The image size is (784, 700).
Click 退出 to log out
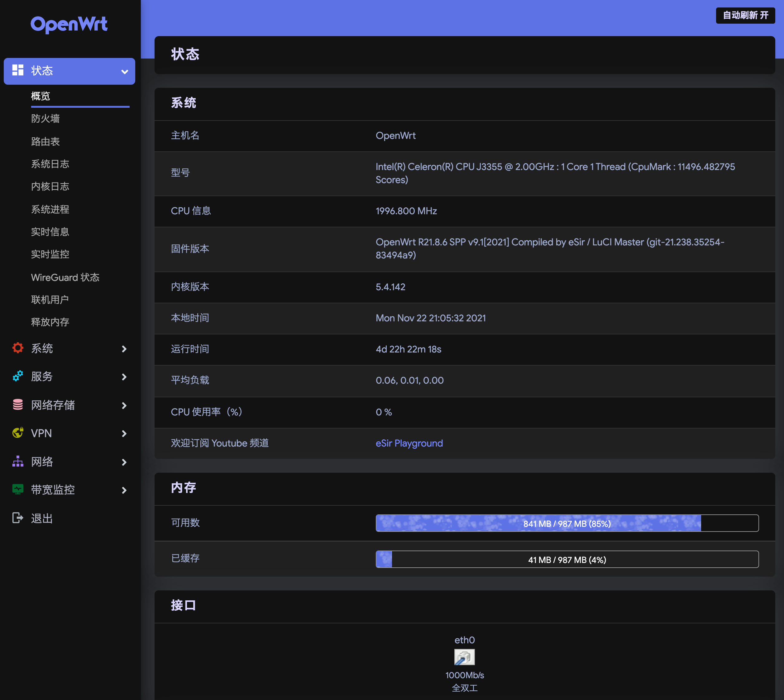pos(42,518)
